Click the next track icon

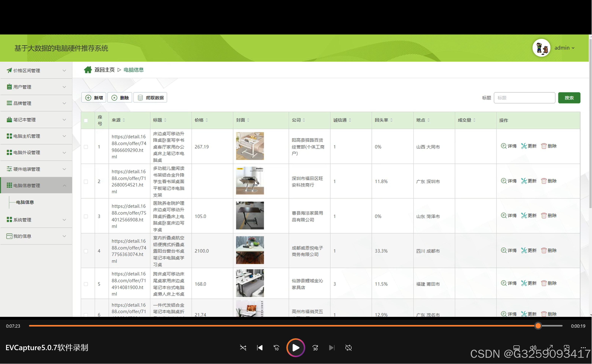[x=332, y=348]
